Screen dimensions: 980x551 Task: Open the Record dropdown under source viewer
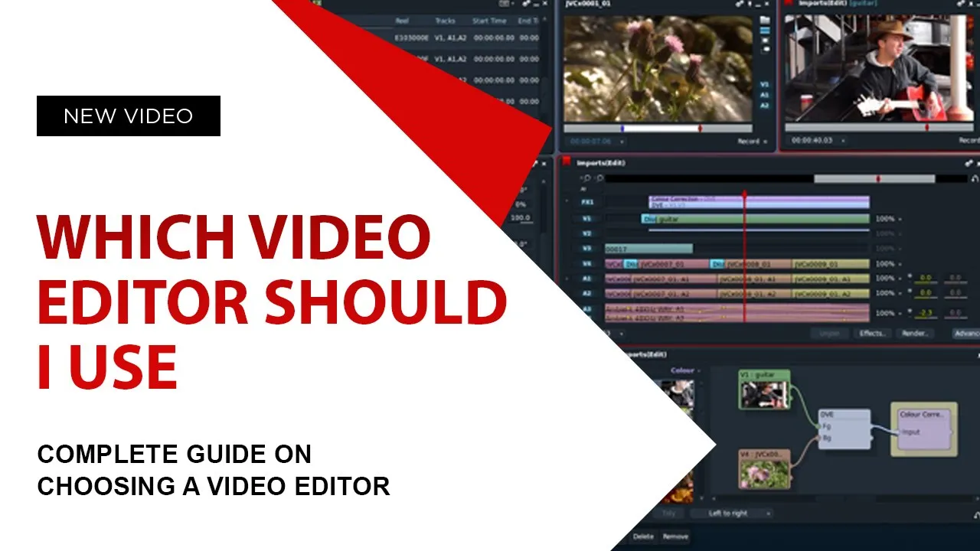pos(753,141)
